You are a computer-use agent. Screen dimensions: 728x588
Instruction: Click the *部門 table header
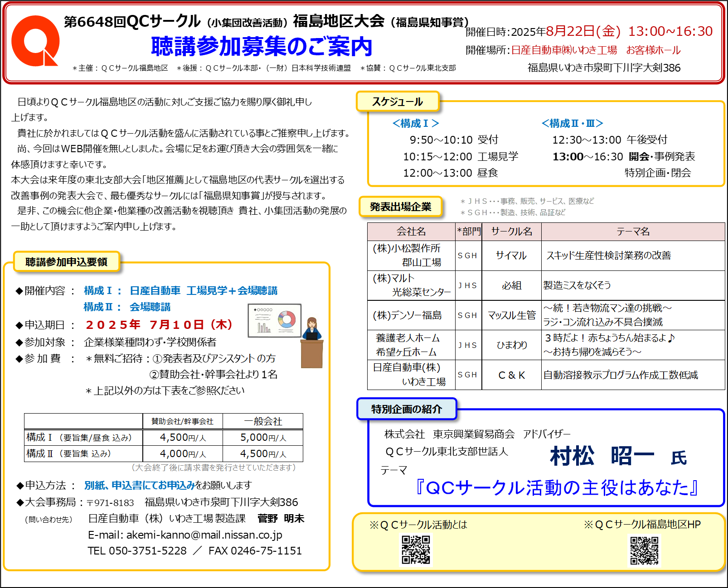[x=469, y=231]
